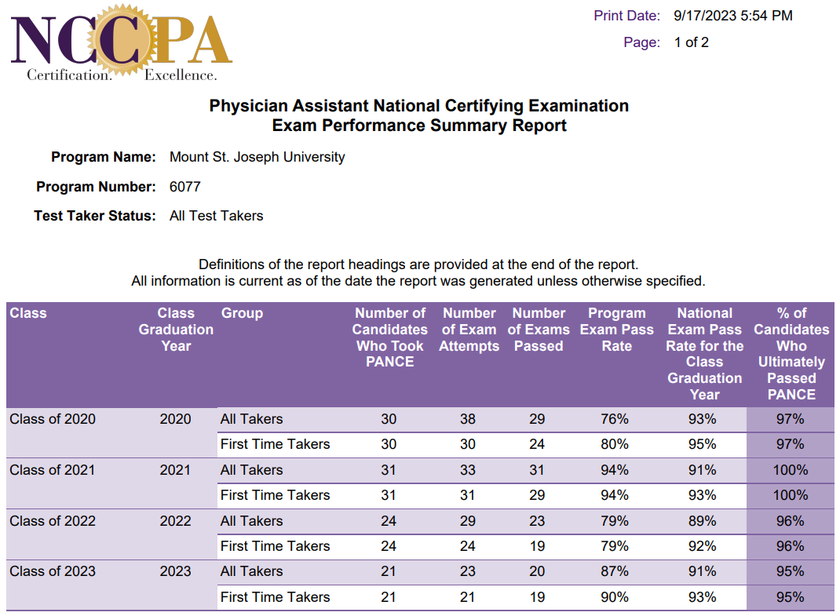The width and height of the screenshot is (840, 616).
Task: Select the program name Mount St. Joseph University
Action: point(257,157)
